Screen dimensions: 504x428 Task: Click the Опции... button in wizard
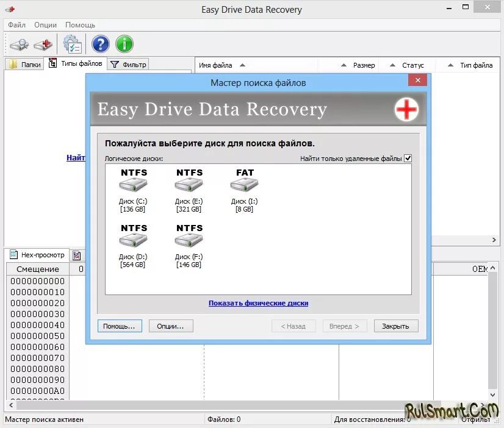171,326
